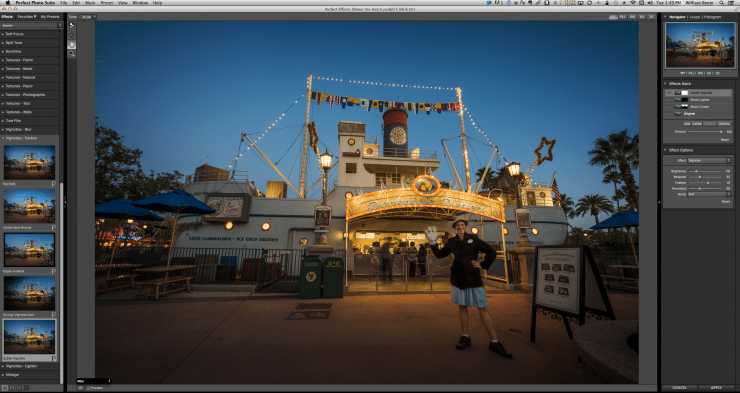The height and width of the screenshot is (393, 740).
Task: Flag Grunge Vignette Dark preset as favorite
Action: pos(53,315)
